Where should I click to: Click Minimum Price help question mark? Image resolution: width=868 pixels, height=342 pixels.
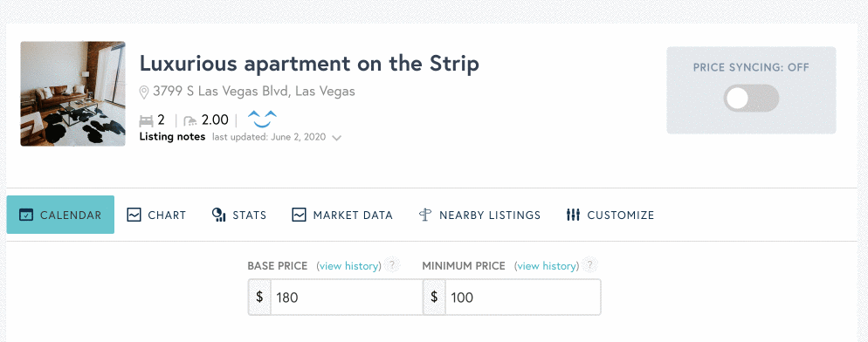tap(589, 265)
